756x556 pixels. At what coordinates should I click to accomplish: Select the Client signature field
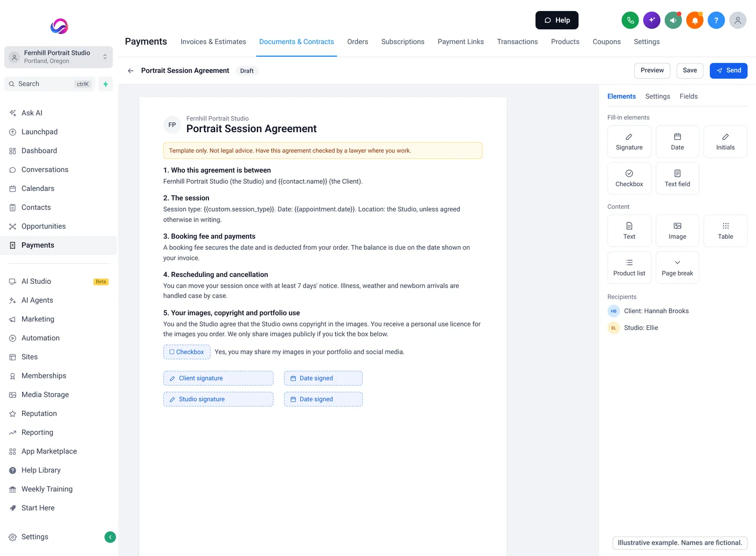coord(218,378)
